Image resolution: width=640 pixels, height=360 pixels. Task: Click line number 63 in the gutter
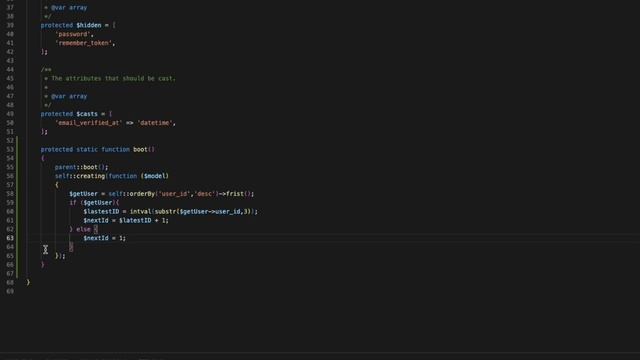10,238
